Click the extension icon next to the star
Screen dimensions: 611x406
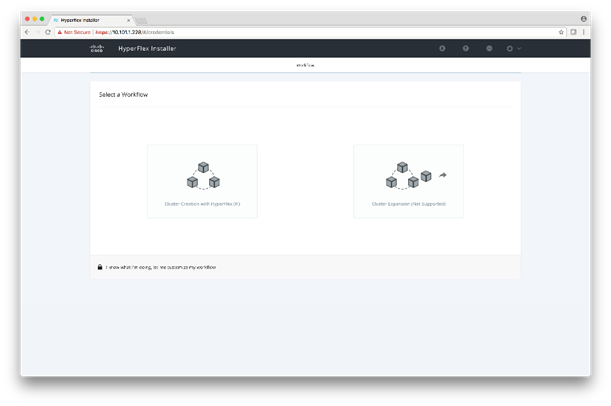[x=573, y=32]
